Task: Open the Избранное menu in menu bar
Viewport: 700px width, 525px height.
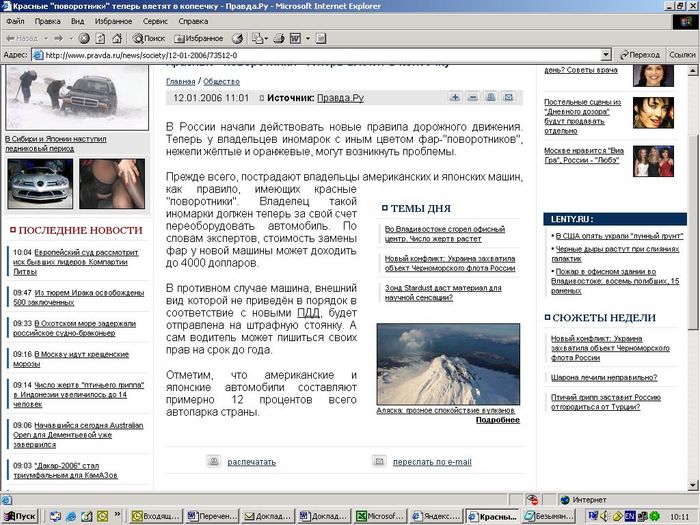Action: pyautogui.click(x=113, y=21)
